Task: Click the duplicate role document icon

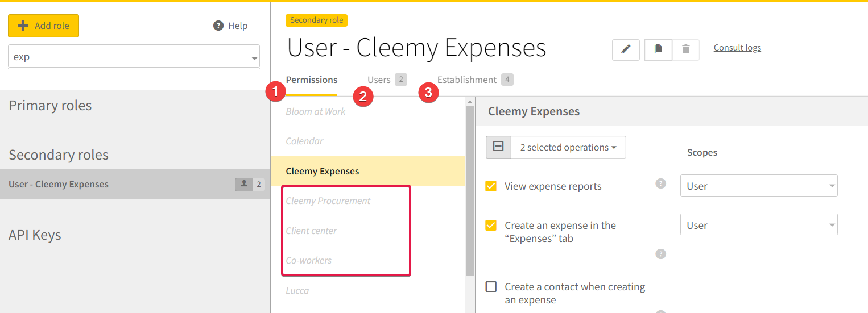Action: [x=658, y=49]
